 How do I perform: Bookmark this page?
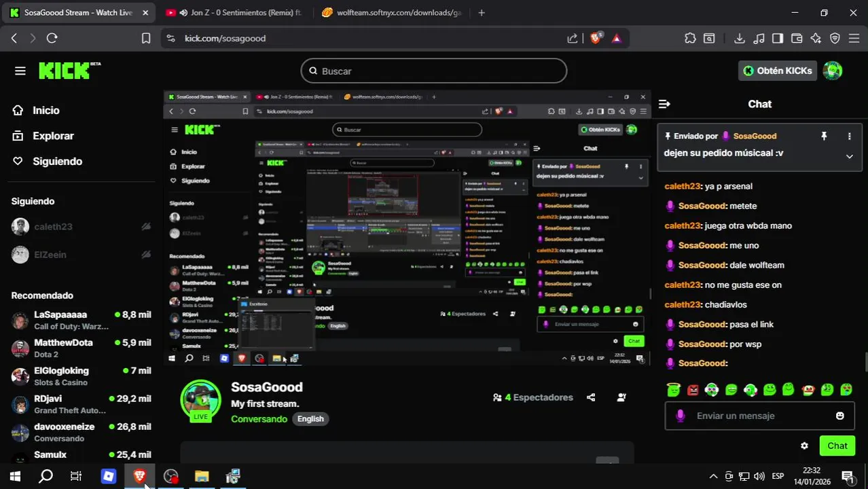click(145, 38)
